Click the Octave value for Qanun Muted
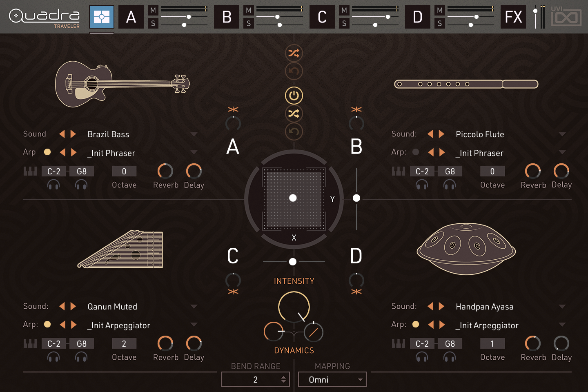588x392 pixels. (x=124, y=344)
